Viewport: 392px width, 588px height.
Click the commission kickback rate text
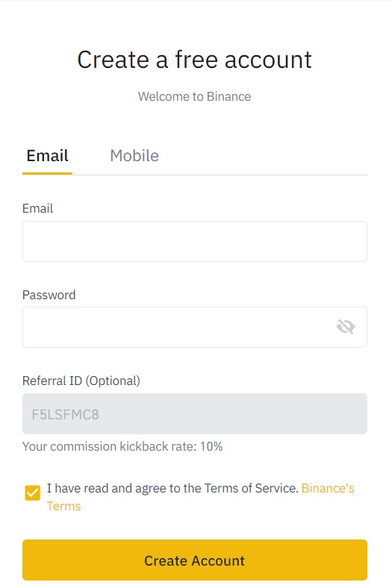tap(122, 446)
